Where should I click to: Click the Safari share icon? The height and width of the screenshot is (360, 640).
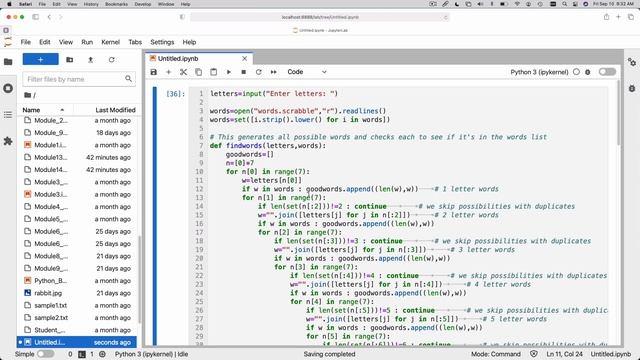tap(606, 17)
